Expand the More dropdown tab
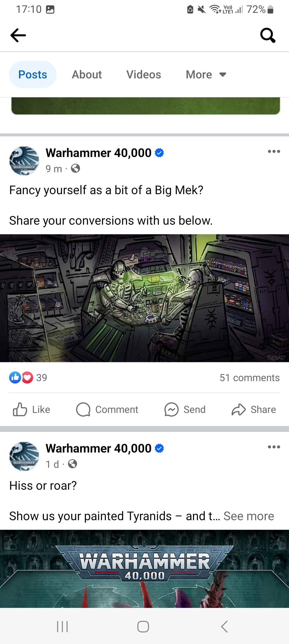The image size is (289, 644). (x=206, y=75)
